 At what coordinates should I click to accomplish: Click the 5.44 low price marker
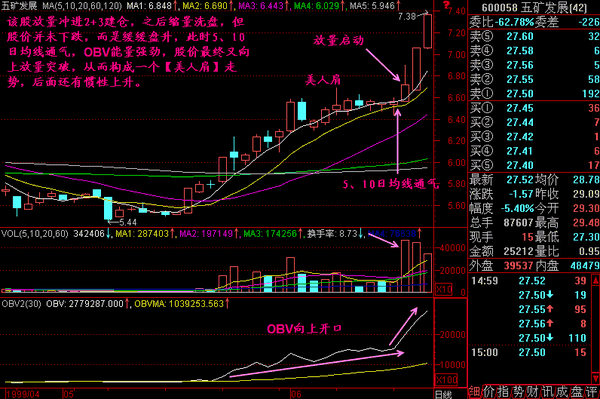127,222
